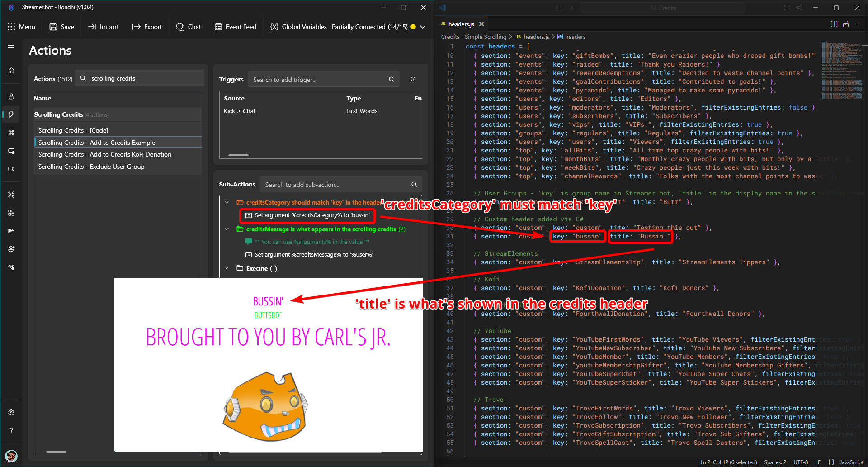
Task: Open the four-squares sidebar icon
Action: [11, 213]
